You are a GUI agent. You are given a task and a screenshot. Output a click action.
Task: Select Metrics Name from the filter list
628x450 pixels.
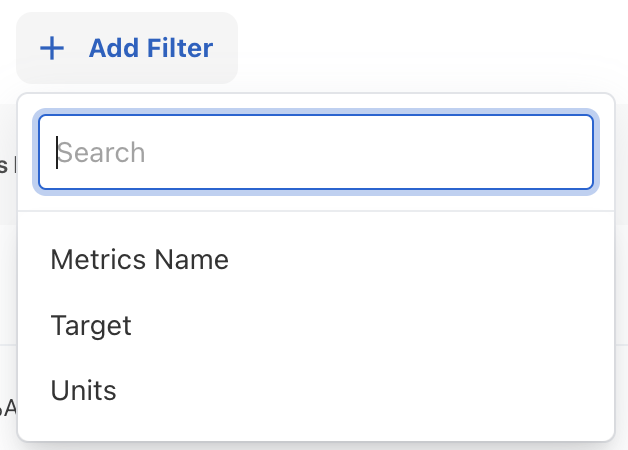[139, 260]
